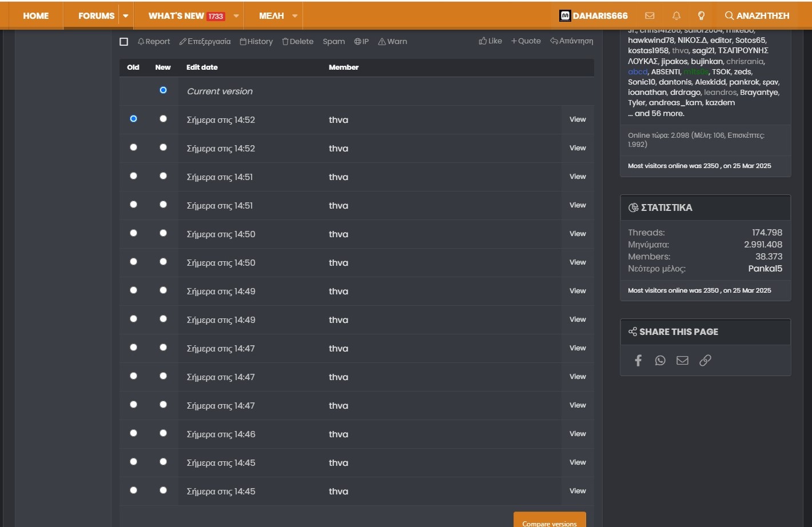
Task: Select the Current version New radio button
Action: click(163, 90)
